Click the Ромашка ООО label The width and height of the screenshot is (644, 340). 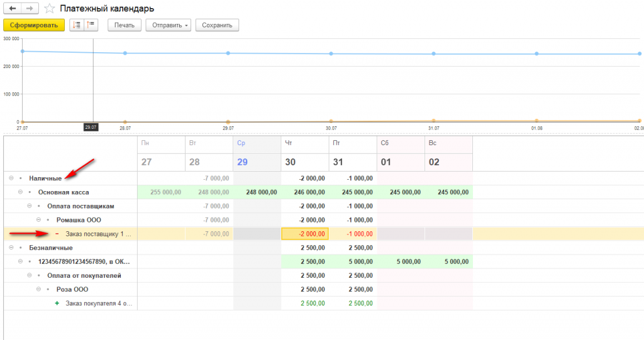[x=79, y=220]
